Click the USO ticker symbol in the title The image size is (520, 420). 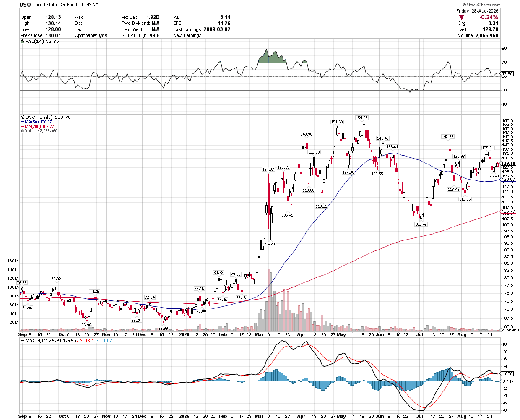(25, 5)
